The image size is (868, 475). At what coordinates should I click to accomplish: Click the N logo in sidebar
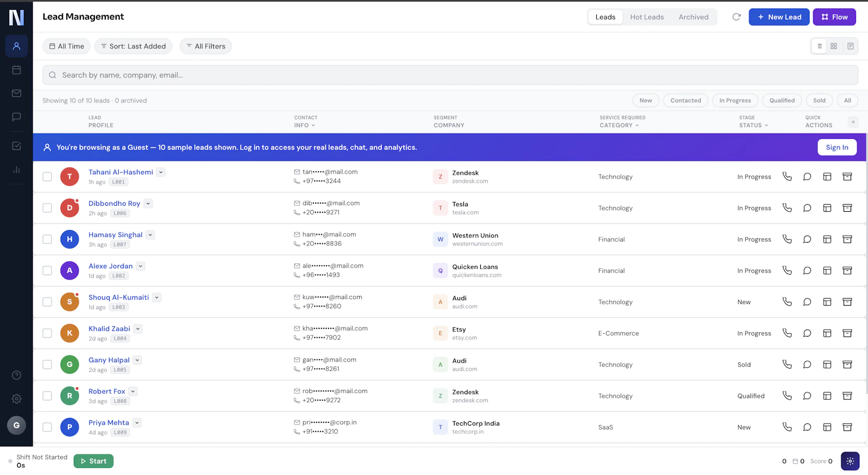[x=16, y=17]
